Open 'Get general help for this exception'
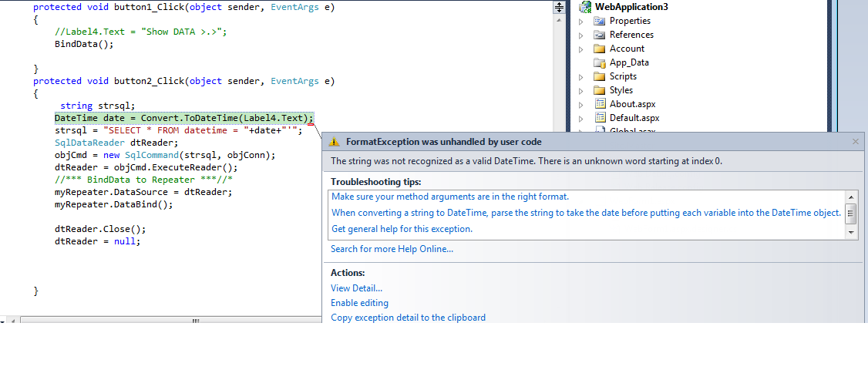868x370 pixels. pyautogui.click(x=402, y=229)
